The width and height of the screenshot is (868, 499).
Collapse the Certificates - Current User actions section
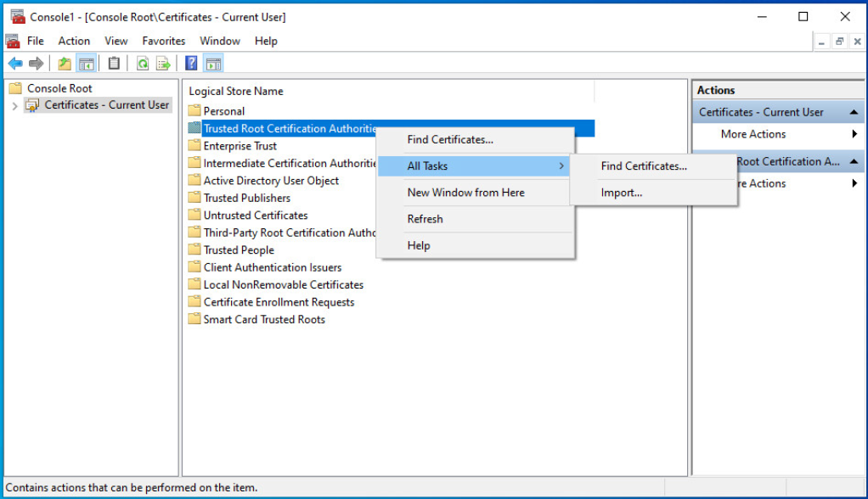[x=853, y=112]
